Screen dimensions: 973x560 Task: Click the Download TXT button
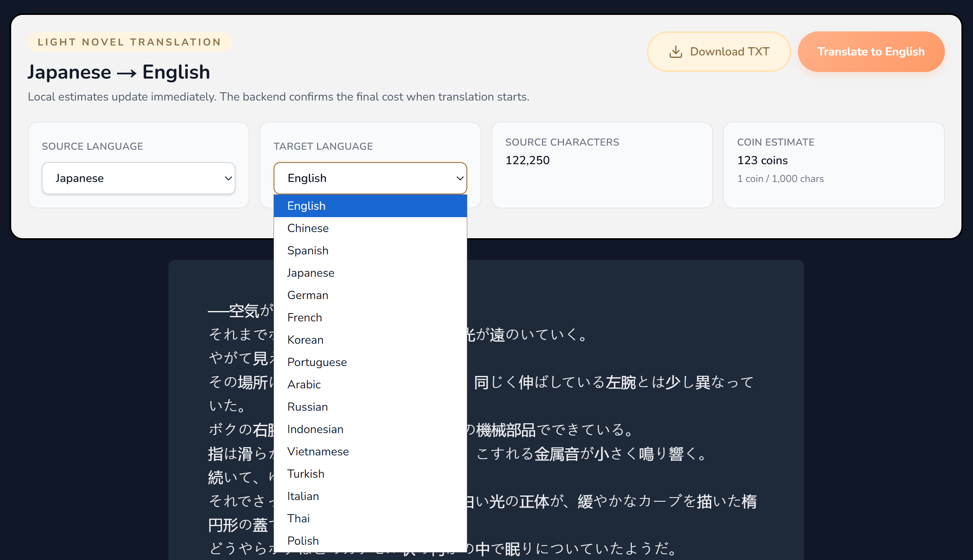coord(719,52)
